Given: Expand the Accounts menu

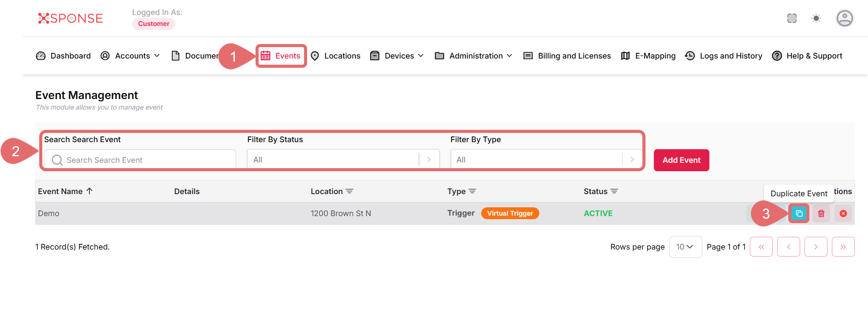Looking at the screenshot, I should [x=130, y=56].
